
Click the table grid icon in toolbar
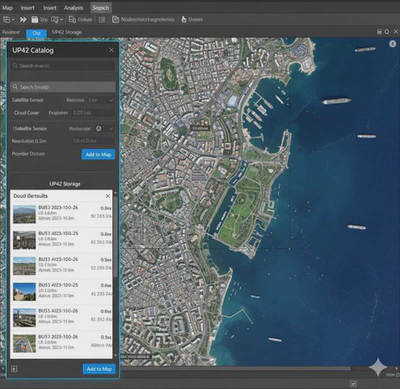(x=6, y=19)
